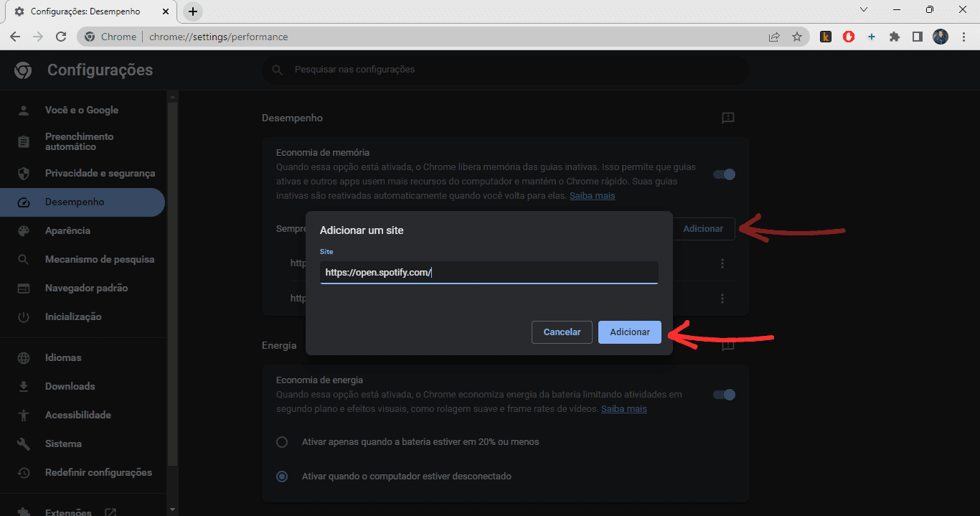The height and width of the screenshot is (516, 980).
Task: Click the sidebar scrollbar up arrow
Action: 172,96
